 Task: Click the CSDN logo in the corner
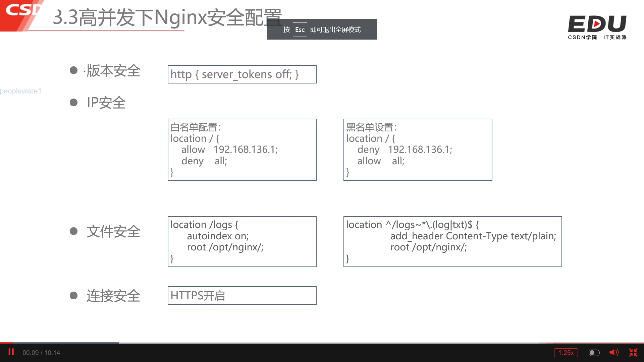(22, 15)
